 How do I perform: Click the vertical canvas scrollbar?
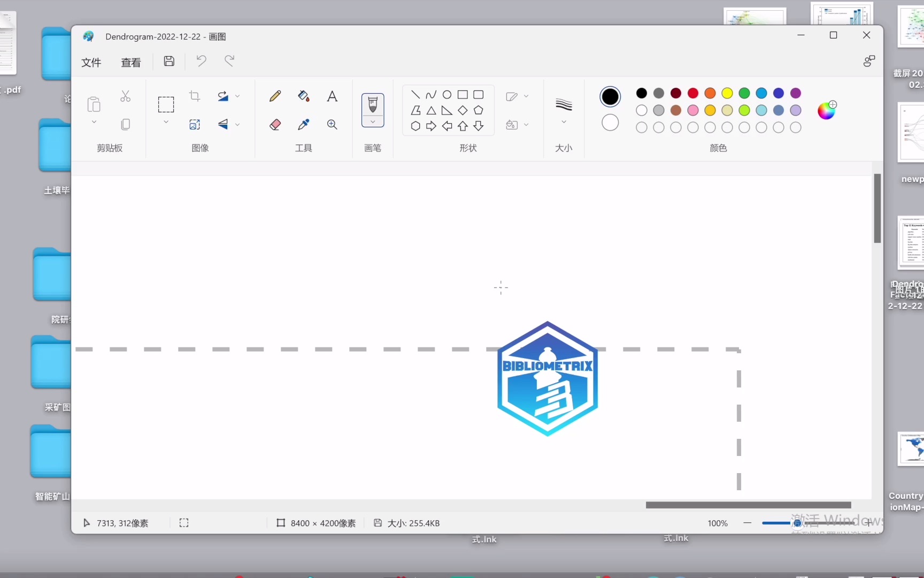[877, 208]
